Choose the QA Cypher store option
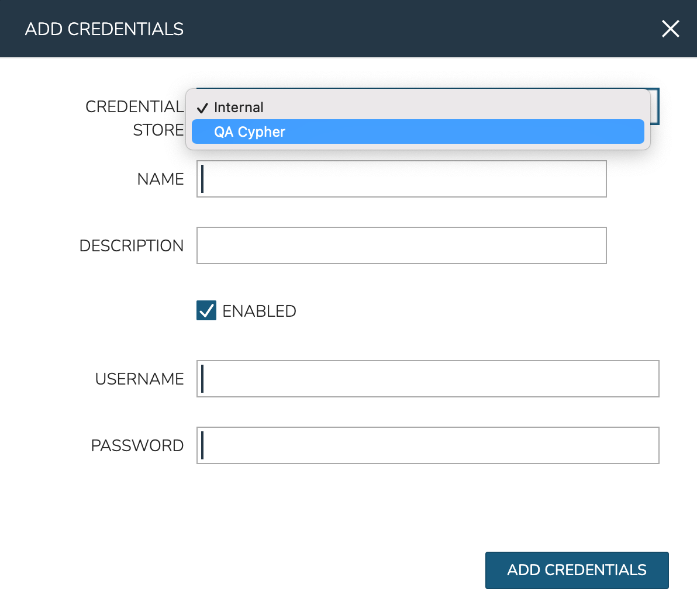 coord(250,132)
